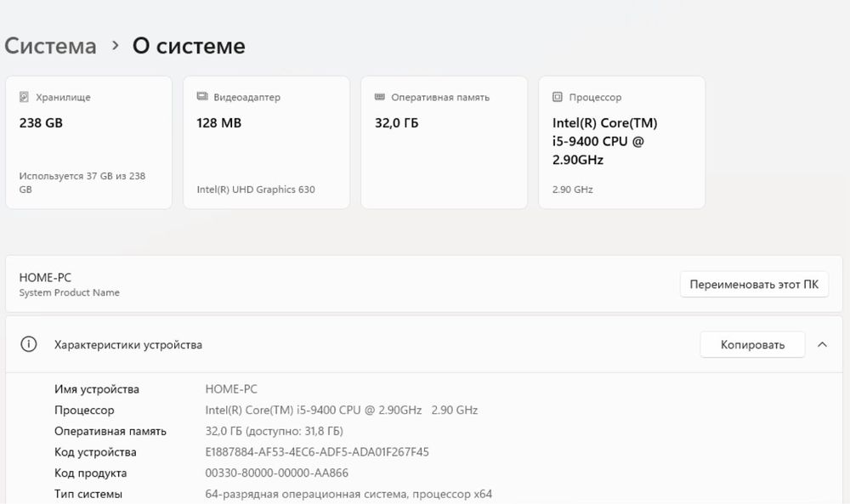Click the Используется 37 GB из 238 GB text
Image resolution: width=850 pixels, height=504 pixels.
pos(82,182)
